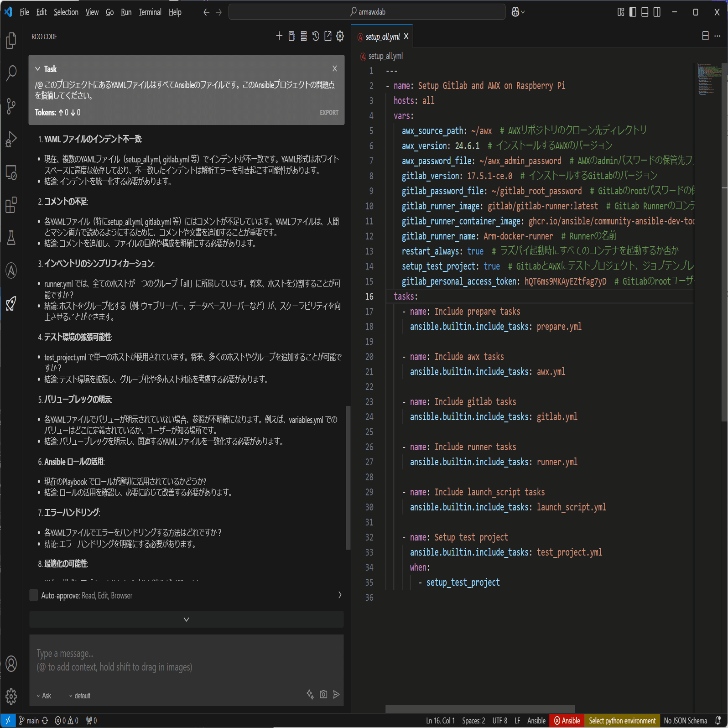
Task: Open the Remote Explorer view
Action: (11, 172)
